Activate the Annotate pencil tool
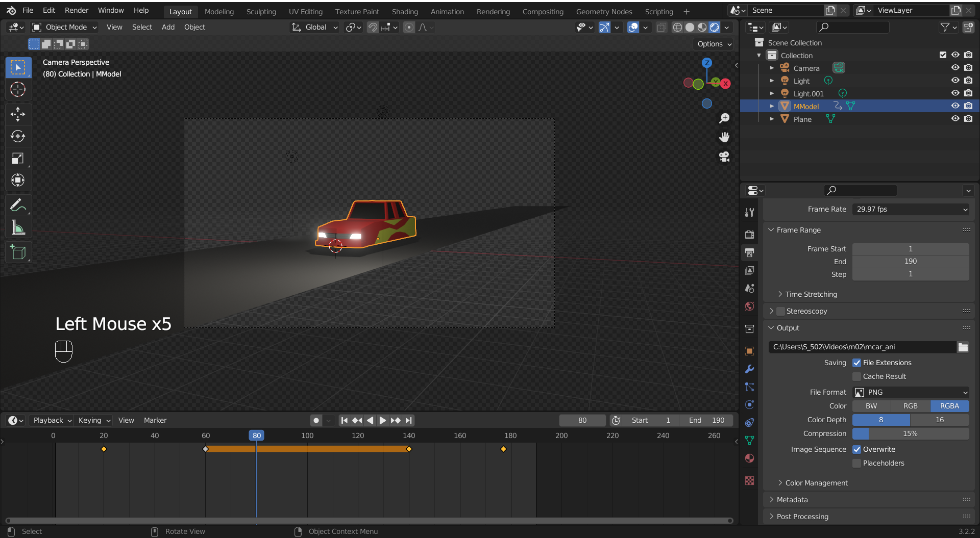 (x=18, y=205)
